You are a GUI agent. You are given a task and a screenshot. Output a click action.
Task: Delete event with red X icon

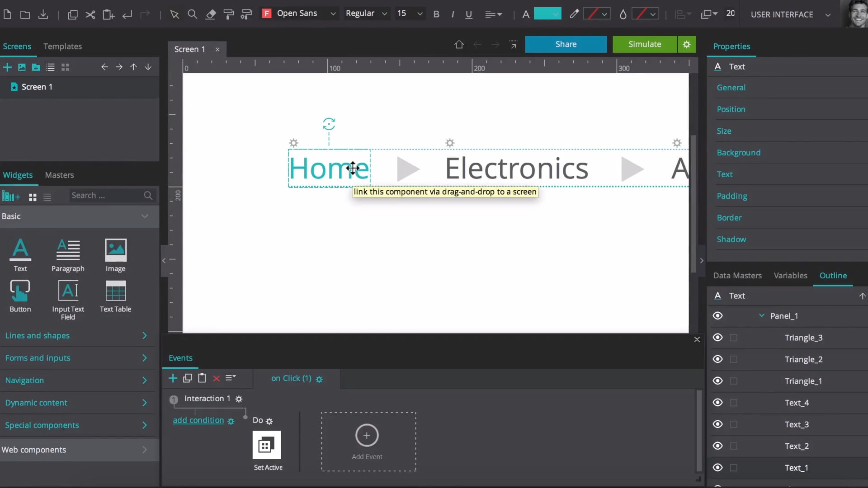[x=217, y=379]
